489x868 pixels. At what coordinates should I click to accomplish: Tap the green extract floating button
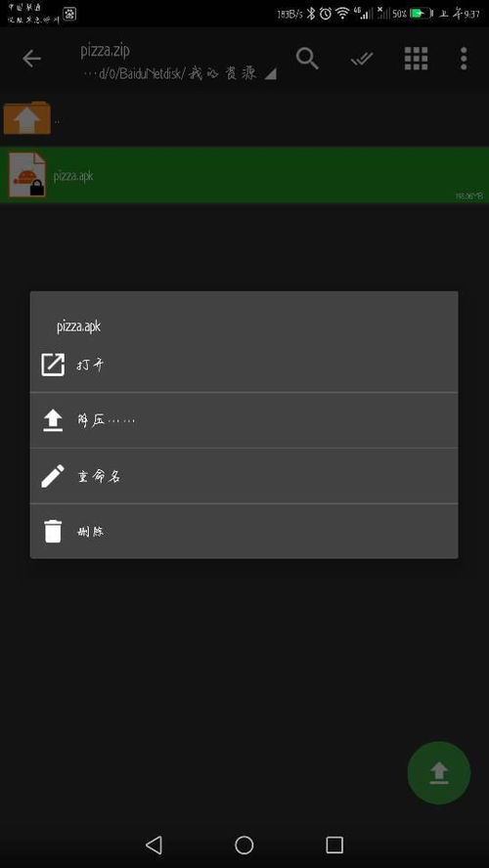tap(438, 773)
